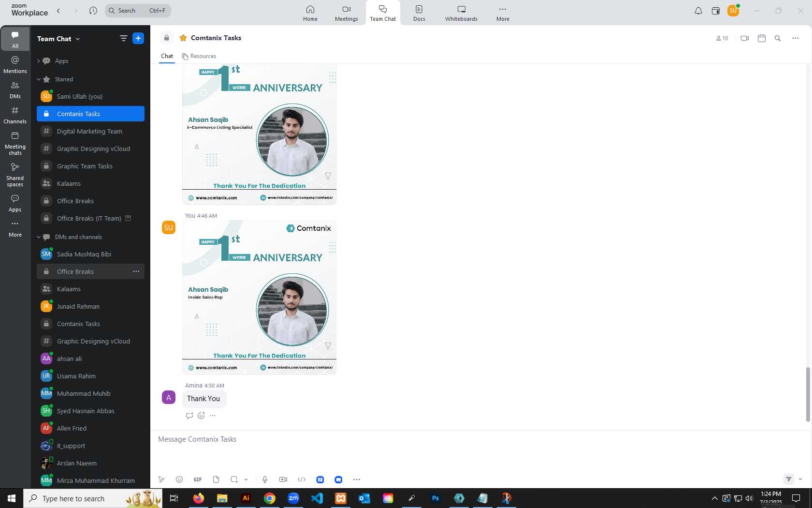The image size is (812, 508).
Task: Click the Message Comtanix Tasks input field
Action: pos(481,439)
